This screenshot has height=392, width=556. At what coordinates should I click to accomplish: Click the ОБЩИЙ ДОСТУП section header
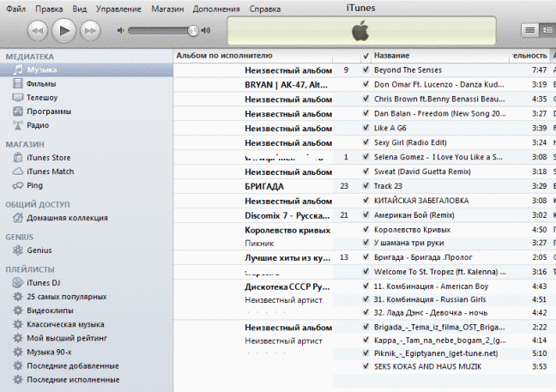tap(38, 204)
